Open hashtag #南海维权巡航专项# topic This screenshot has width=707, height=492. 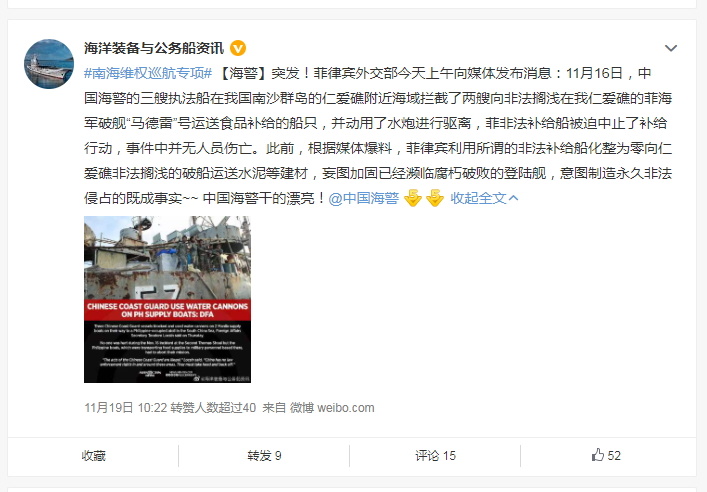coord(148,73)
